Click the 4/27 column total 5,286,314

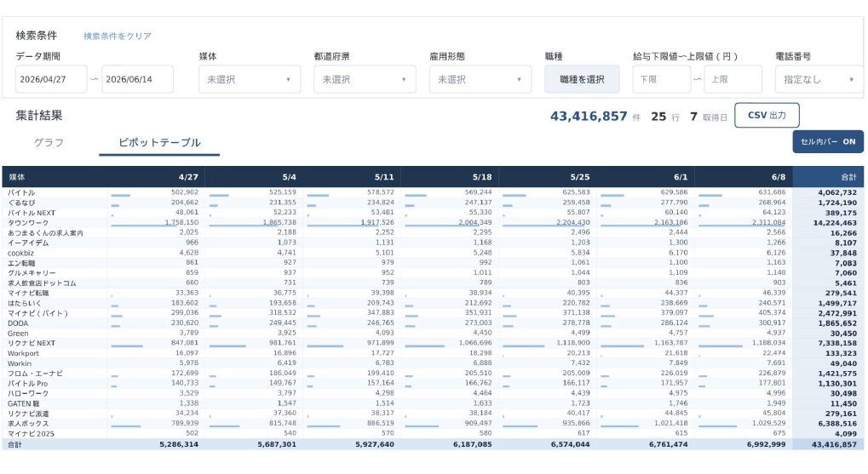point(179,444)
